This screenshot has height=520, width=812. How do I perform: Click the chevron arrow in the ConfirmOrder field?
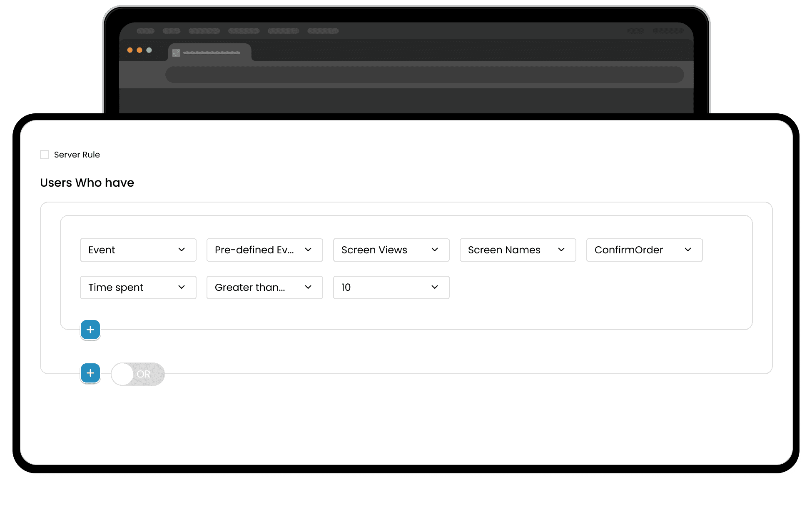click(688, 250)
